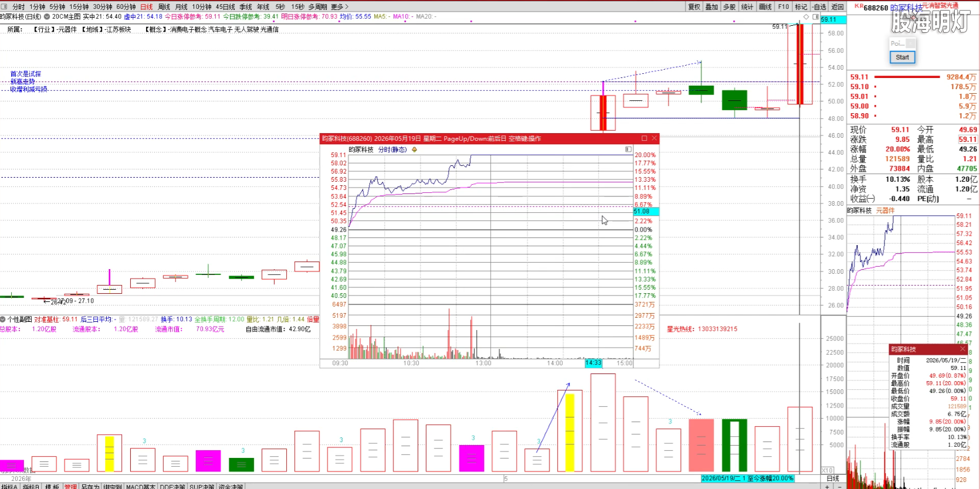Open the 多周期 multi-period view
980x489 pixels.
(x=318, y=7)
